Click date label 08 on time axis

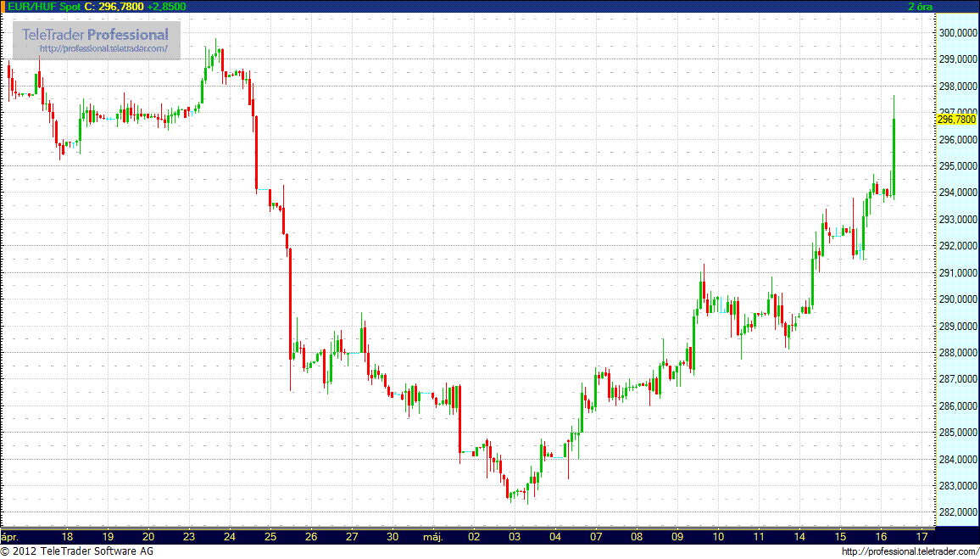tap(637, 536)
